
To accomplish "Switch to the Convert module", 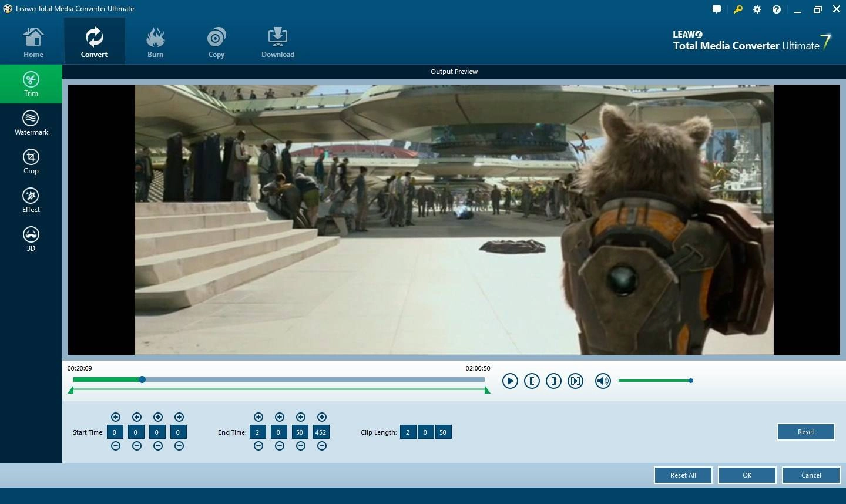I will pos(94,42).
